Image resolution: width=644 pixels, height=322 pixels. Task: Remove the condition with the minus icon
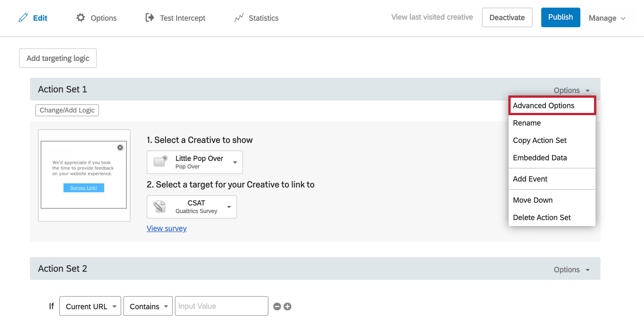point(277,306)
